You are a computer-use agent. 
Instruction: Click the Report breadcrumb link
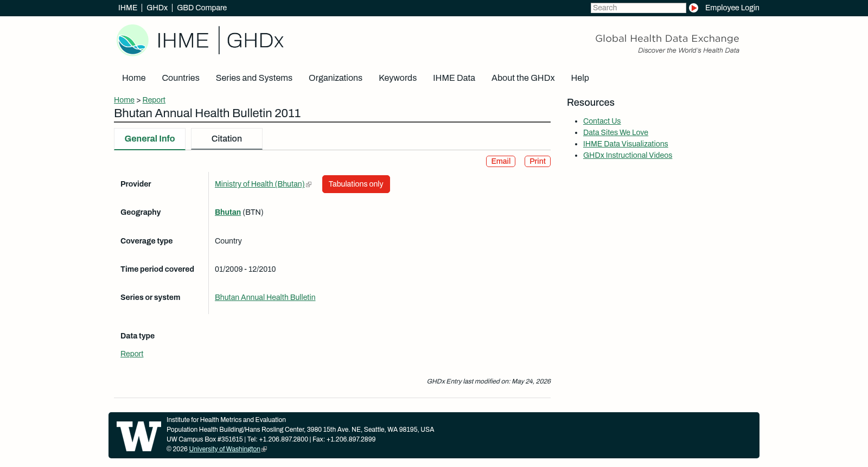point(154,100)
